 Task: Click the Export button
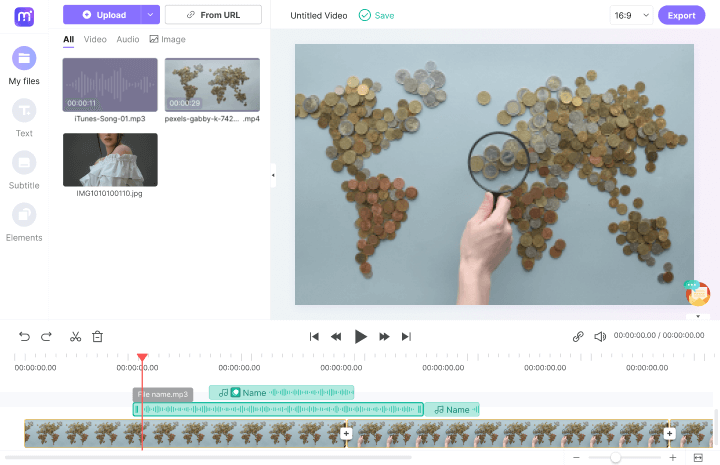[x=681, y=15]
